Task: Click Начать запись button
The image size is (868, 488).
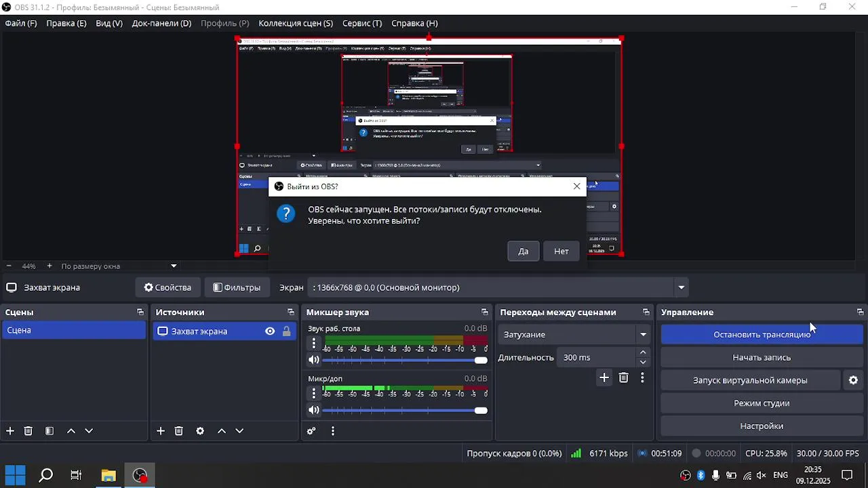Action: coord(762,357)
